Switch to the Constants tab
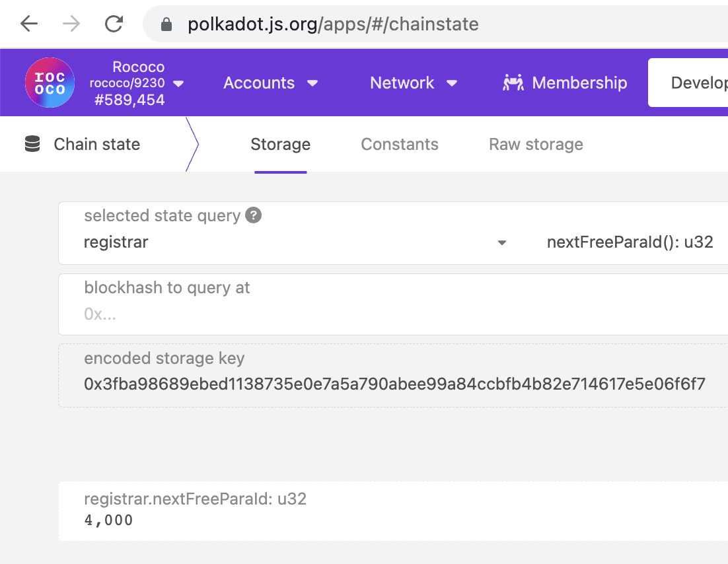The image size is (728, 564). 400,144
